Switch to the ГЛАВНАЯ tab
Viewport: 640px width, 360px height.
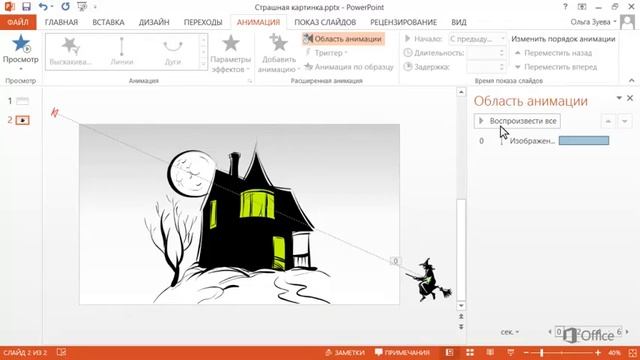pos(61,22)
